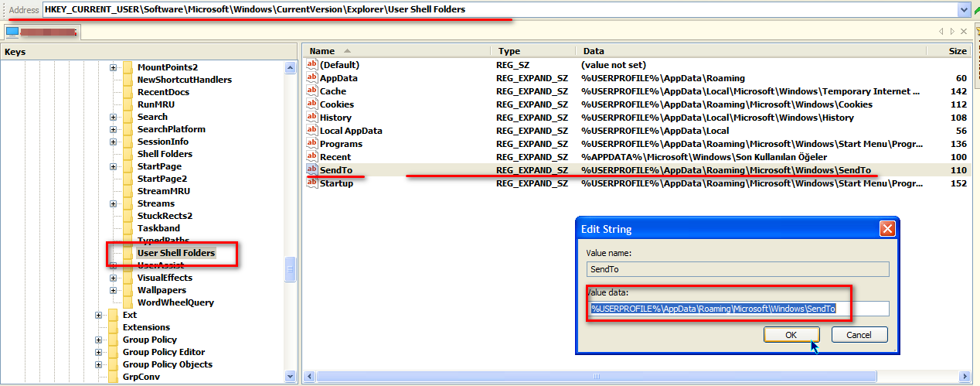The height and width of the screenshot is (386, 980).
Task: Select the User Shell Folders key
Action: [x=176, y=253]
